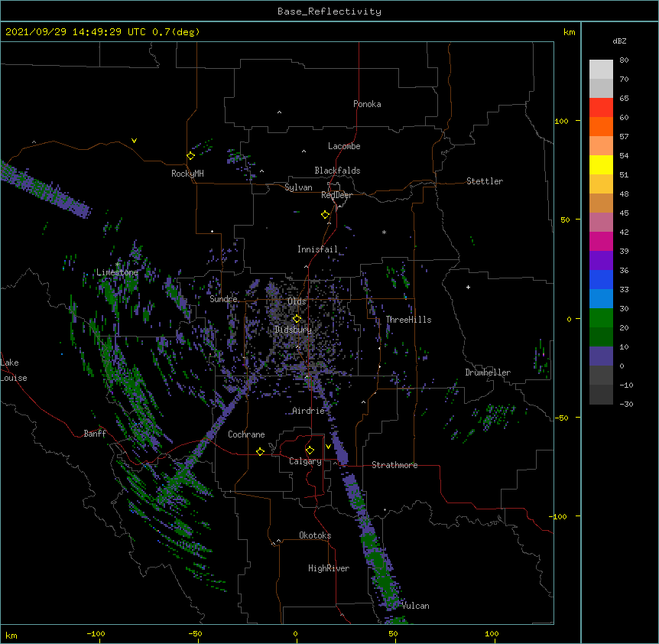
Task: Click the yellow diamond marker under Olds
Action: 297,319
